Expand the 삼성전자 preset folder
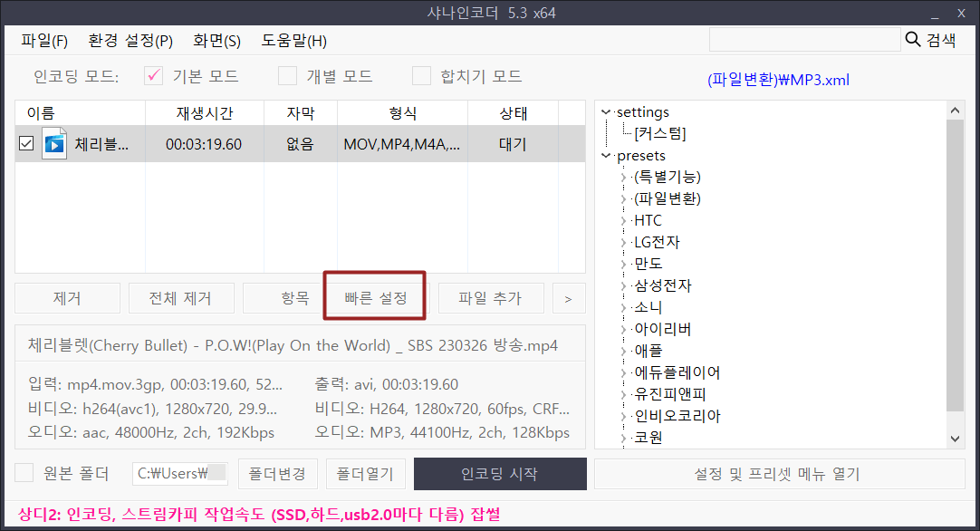This screenshot has width=980, height=531. pyautogui.click(x=624, y=285)
